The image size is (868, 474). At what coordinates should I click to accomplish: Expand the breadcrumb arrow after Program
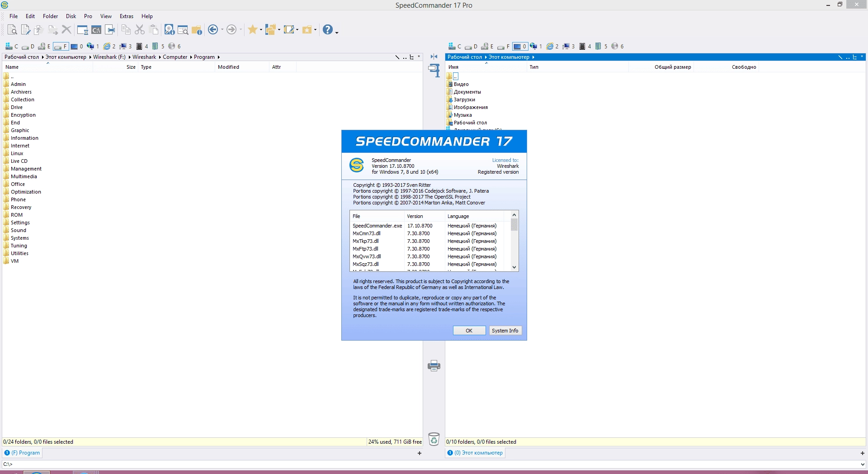218,57
